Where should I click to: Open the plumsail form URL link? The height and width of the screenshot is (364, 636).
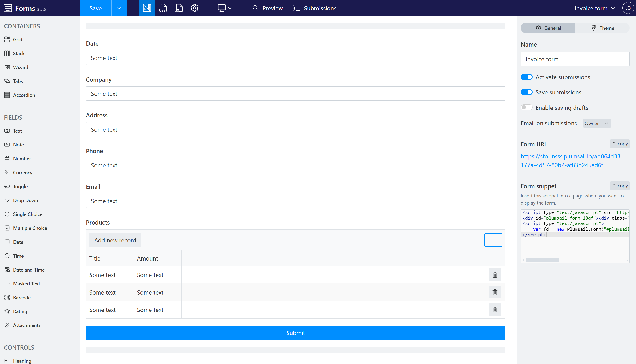pyautogui.click(x=572, y=161)
